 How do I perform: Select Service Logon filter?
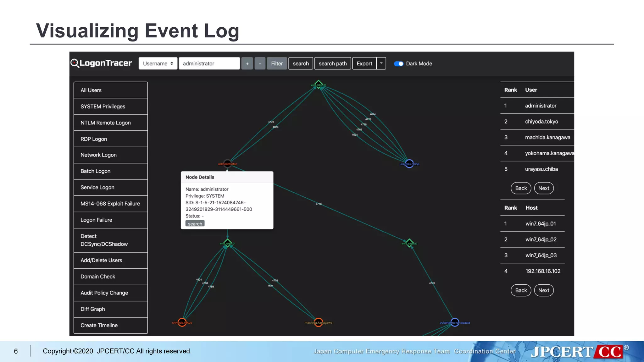point(111,188)
